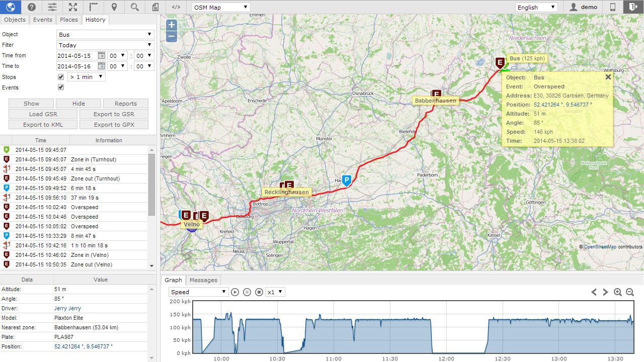
Task: Zoom out the speed graph
Action: pos(630,292)
